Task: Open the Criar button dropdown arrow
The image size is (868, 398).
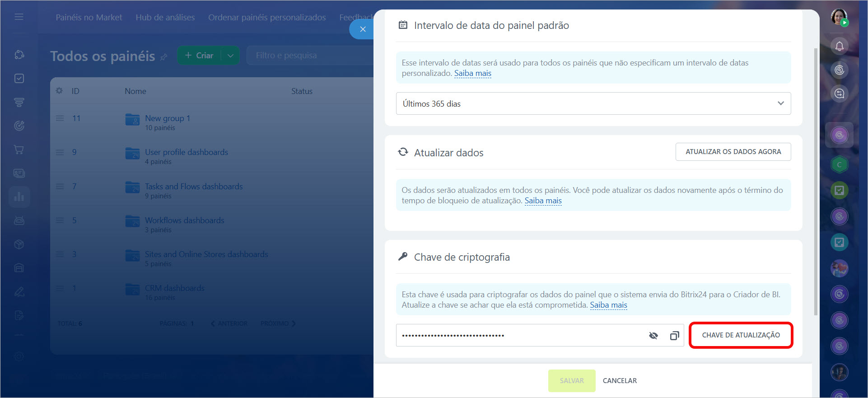Action: [230, 56]
